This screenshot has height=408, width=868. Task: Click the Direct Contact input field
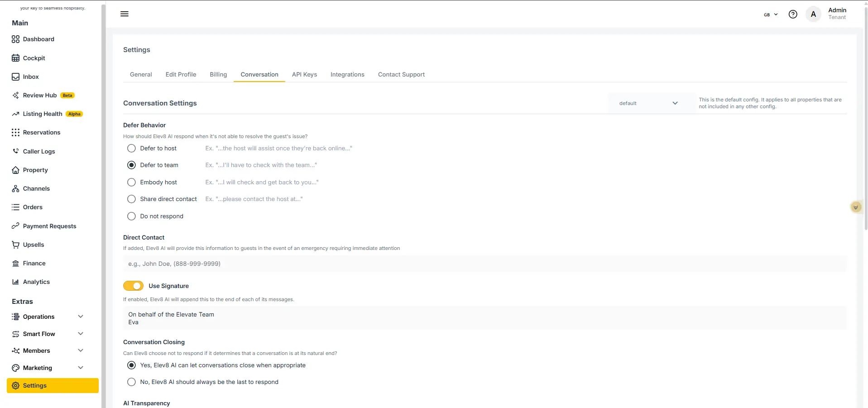pos(484,264)
